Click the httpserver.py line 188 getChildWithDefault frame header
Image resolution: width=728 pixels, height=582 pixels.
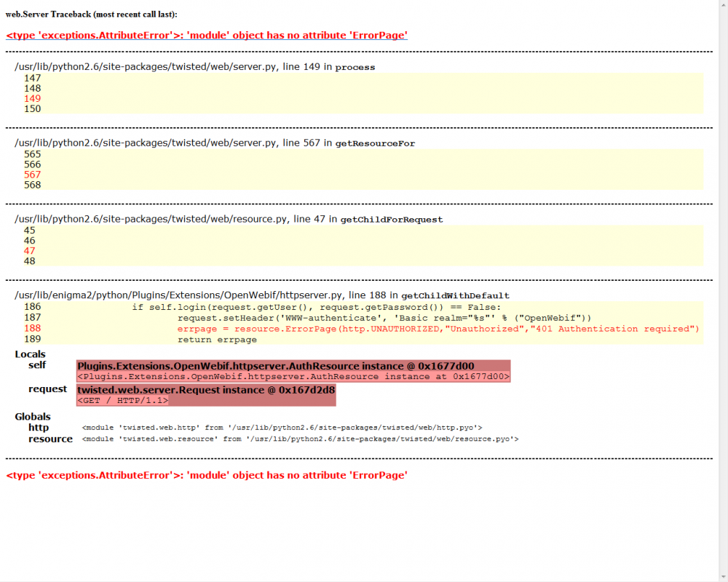(x=262, y=295)
